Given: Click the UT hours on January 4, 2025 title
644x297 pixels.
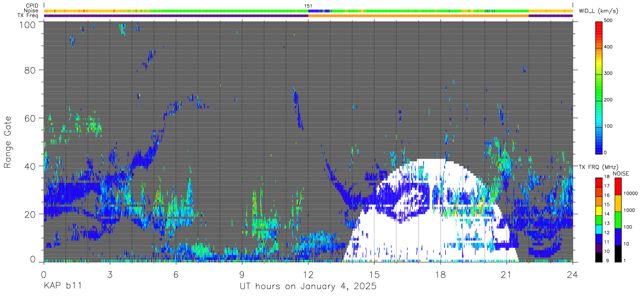Looking at the screenshot, I should (x=308, y=287).
